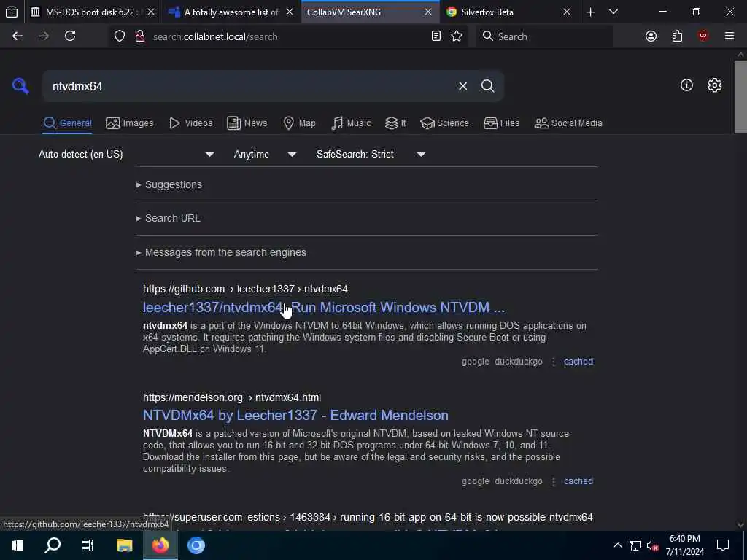Open the taskbar clock showing 6:40 PM

(684, 545)
